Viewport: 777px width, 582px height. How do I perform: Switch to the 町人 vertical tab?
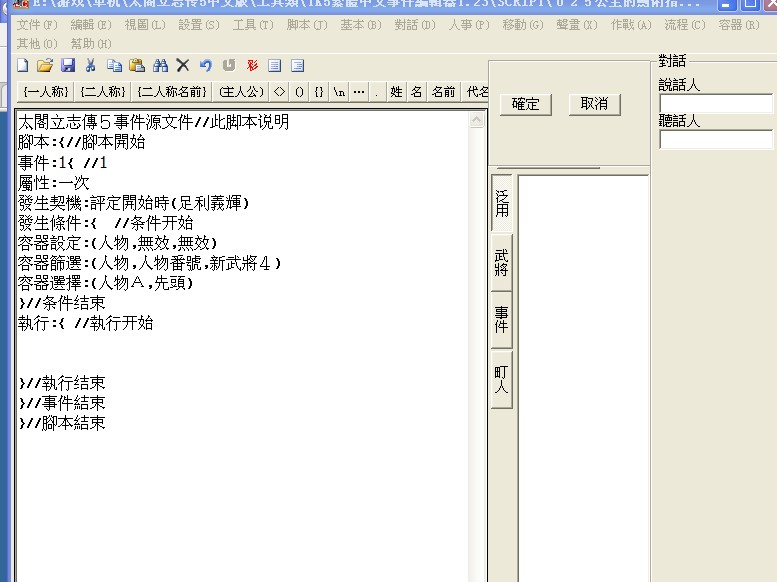point(501,379)
